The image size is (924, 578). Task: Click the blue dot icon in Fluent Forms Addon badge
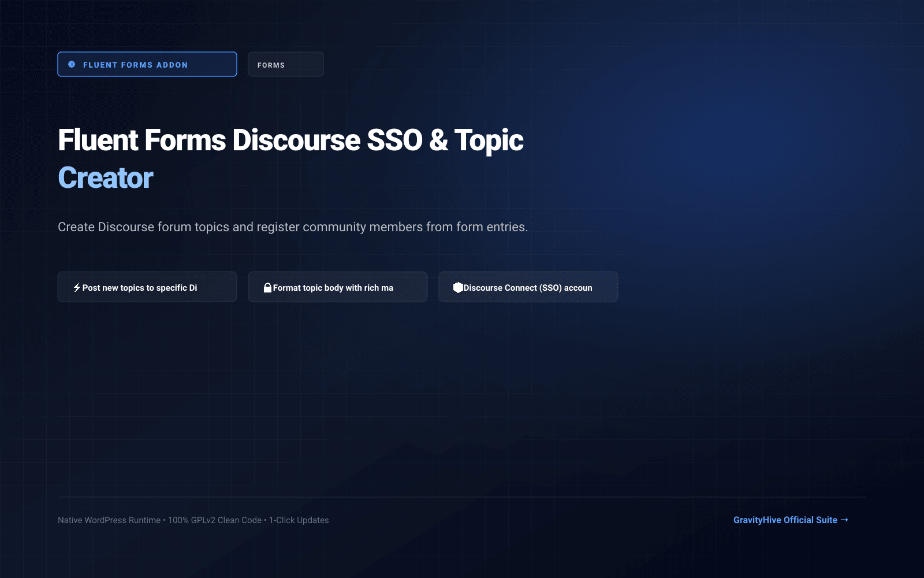click(72, 64)
